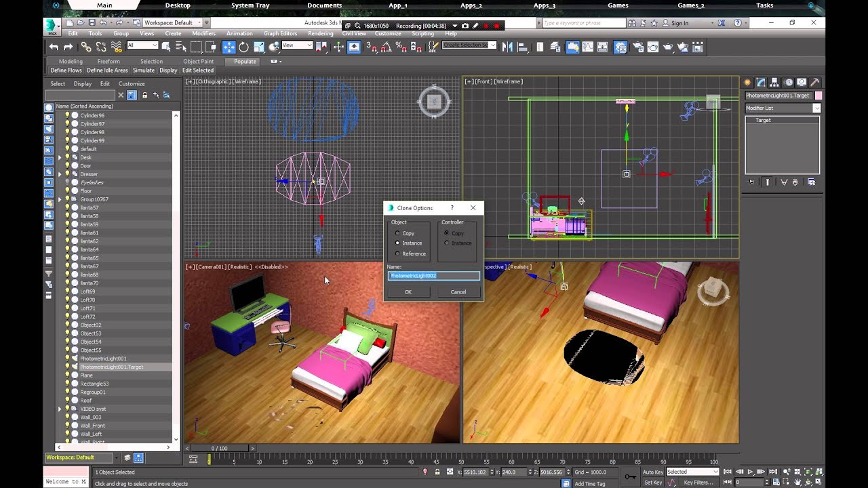The image size is (868, 488).
Task: Click the pink object color swatch
Action: pos(818,96)
